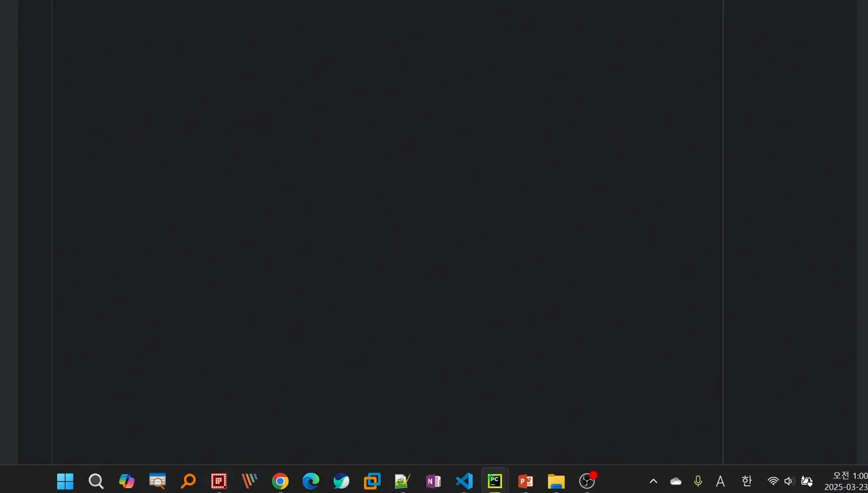Click the PyCharm taskbar icon
868x493 pixels.
point(495,481)
